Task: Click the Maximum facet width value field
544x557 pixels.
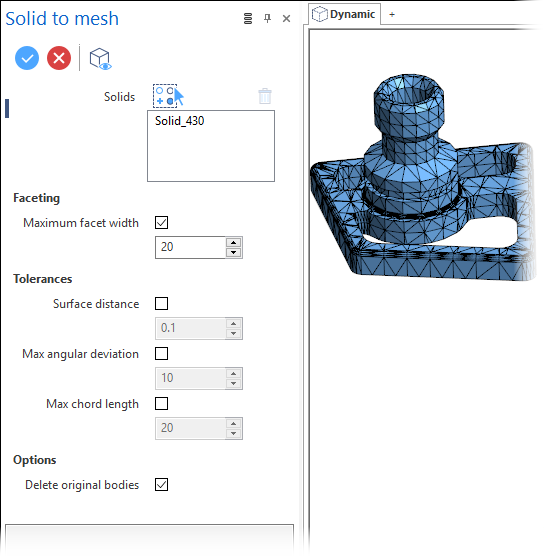Action: 190,247
